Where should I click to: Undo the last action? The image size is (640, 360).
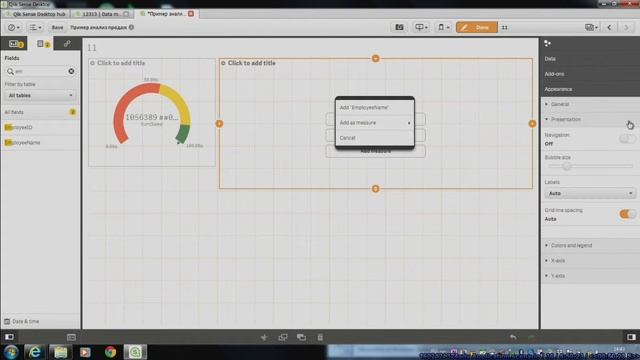(x=513, y=337)
